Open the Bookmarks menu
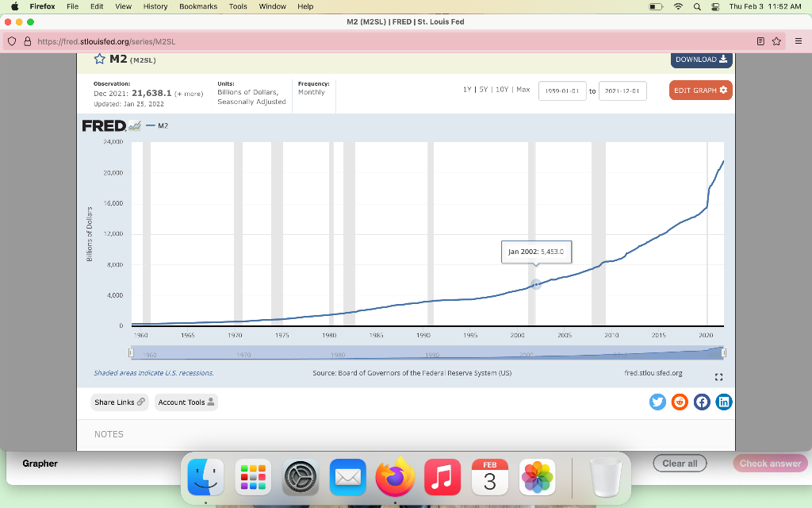Image resolution: width=812 pixels, height=508 pixels. (197, 6)
